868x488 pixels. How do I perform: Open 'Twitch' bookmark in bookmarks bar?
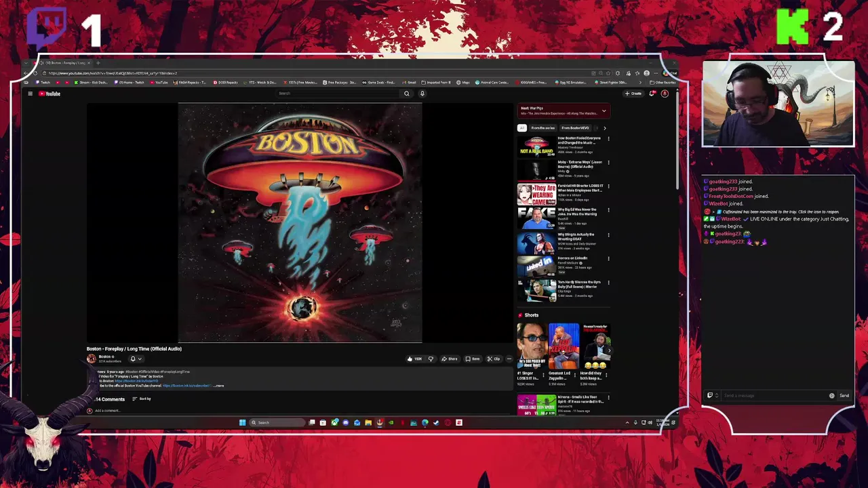42,83
